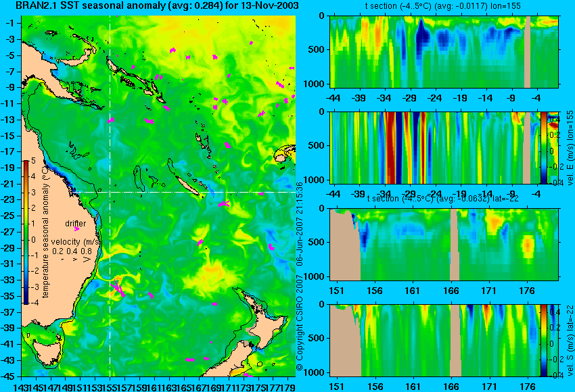Click longitude axis label '179' on map
The width and height of the screenshot is (575, 392).
click(x=288, y=387)
